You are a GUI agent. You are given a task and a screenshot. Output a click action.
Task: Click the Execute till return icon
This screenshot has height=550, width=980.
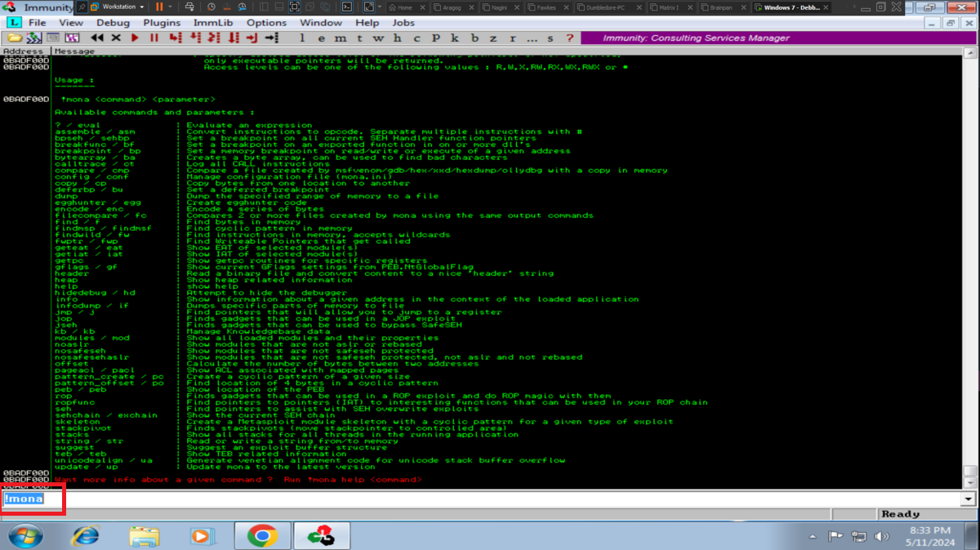(x=252, y=38)
